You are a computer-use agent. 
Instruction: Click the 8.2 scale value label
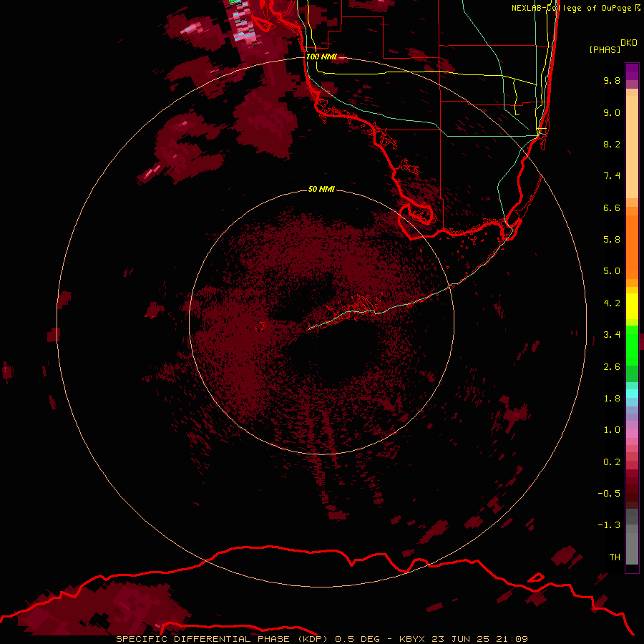[x=612, y=144]
